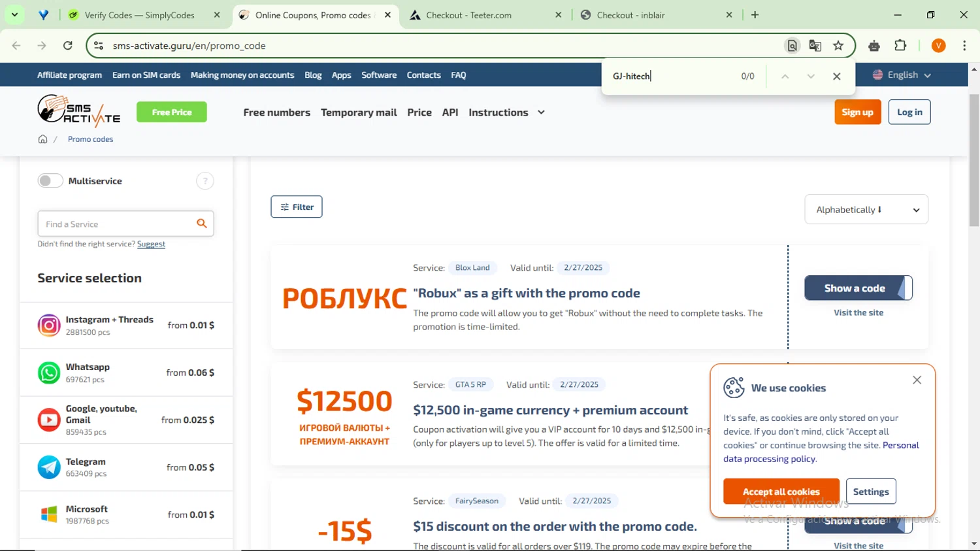Select the Instagram + Threads service icon
The height and width of the screenshot is (551, 980).
point(49,325)
